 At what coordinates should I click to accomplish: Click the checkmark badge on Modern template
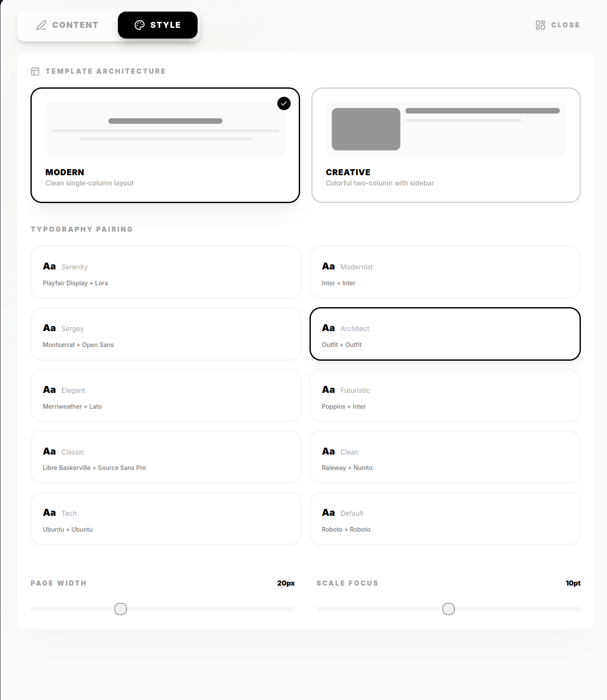(284, 103)
